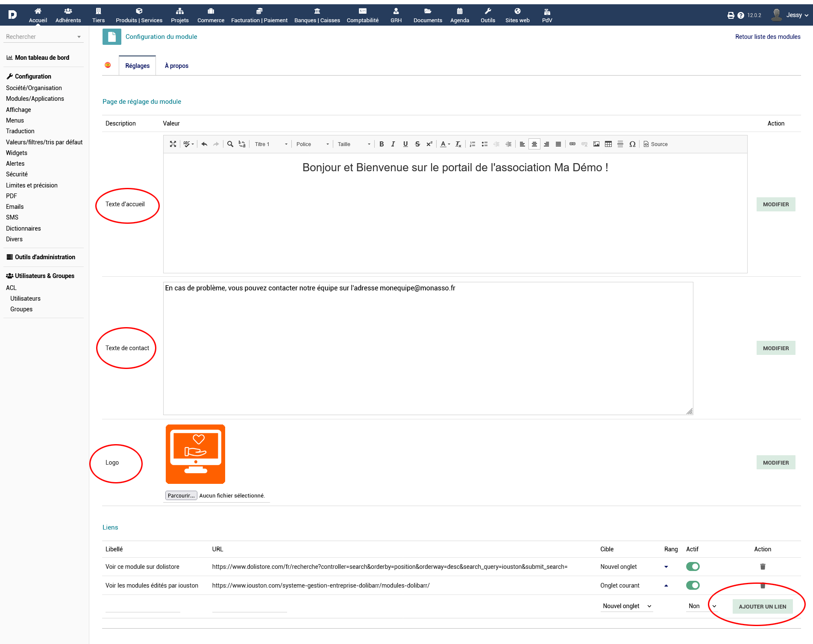813x644 pixels.
Task: Expand the 'Nouvel onglet' target select in new link row
Action: click(x=627, y=606)
